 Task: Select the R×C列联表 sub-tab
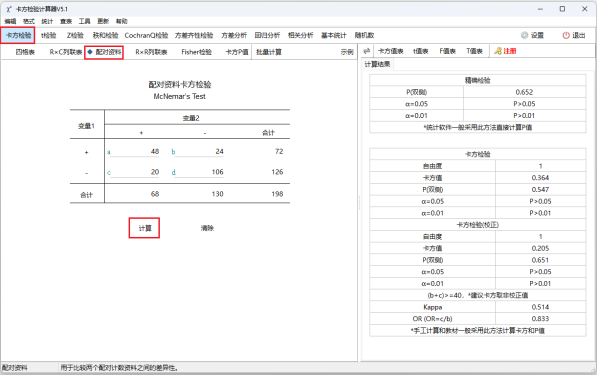(65, 52)
